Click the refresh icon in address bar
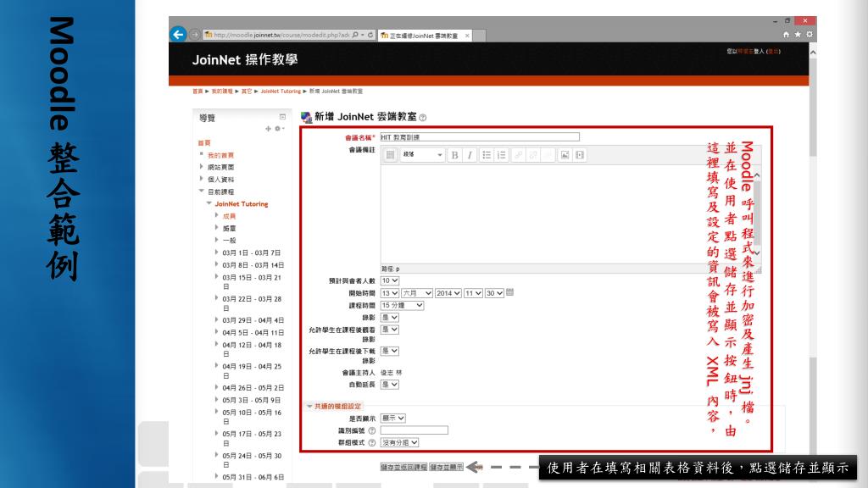The height and width of the screenshot is (488, 868). point(370,35)
